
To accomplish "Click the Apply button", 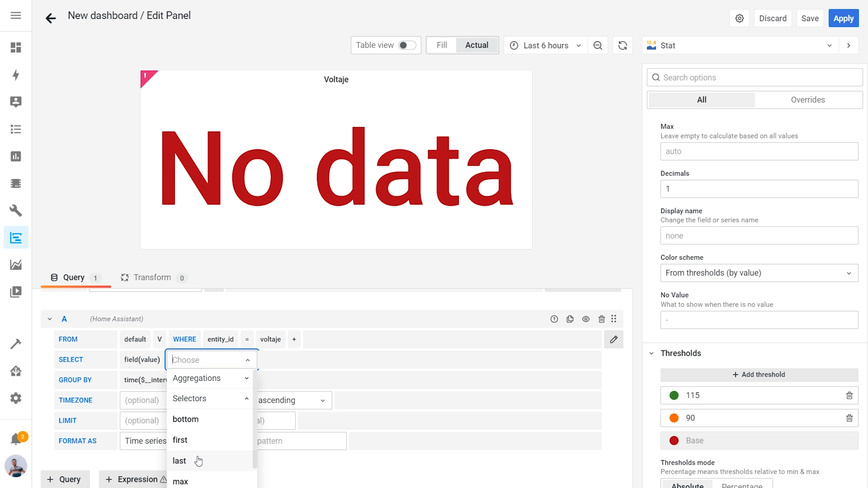I will tap(843, 19).
